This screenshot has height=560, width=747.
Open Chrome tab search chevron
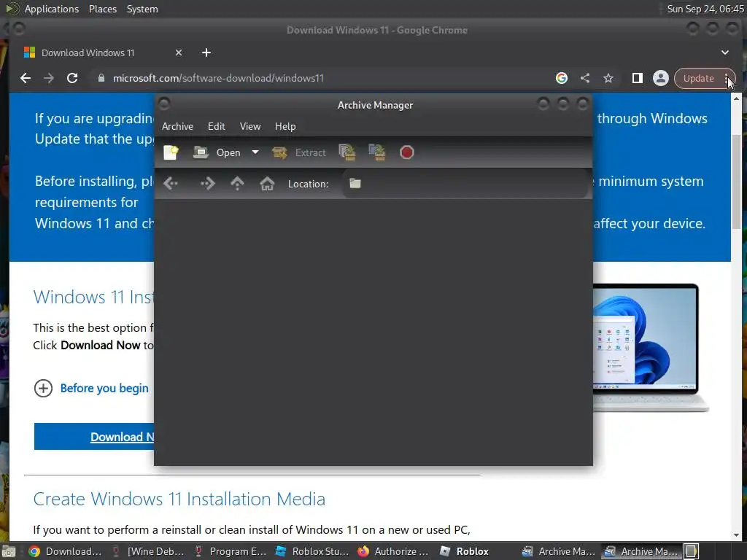coord(725,52)
